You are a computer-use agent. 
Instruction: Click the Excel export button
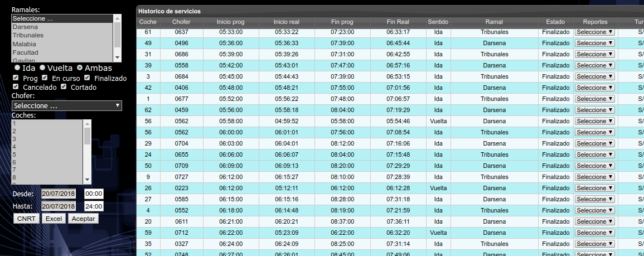(x=54, y=219)
